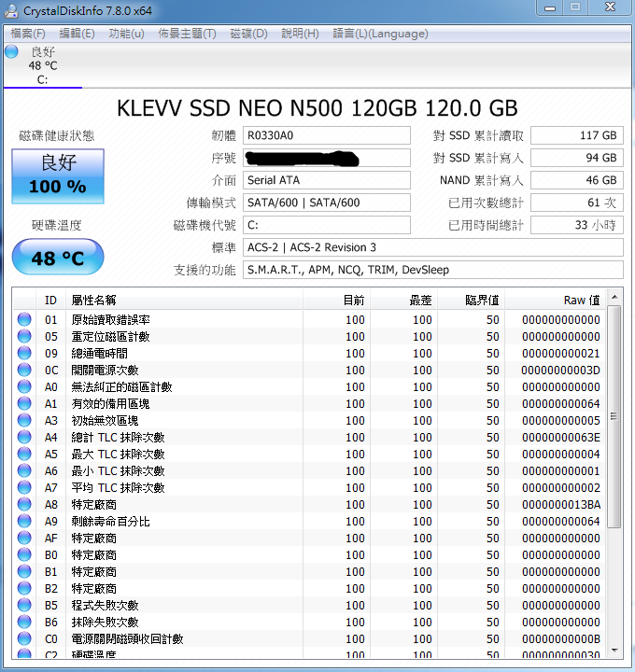
Task: Open the 檔案(F) menu
Action: (x=28, y=34)
